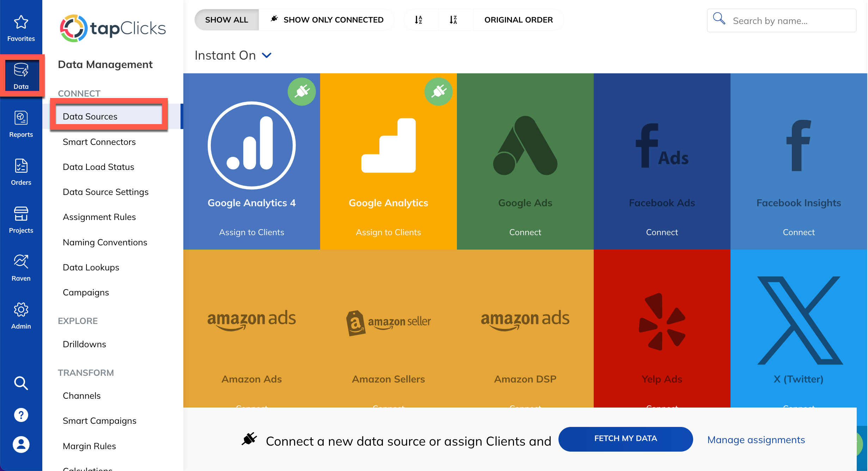This screenshot has height=471, width=868.
Task: Click the X (Twitter) logo tile
Action: tap(800, 320)
